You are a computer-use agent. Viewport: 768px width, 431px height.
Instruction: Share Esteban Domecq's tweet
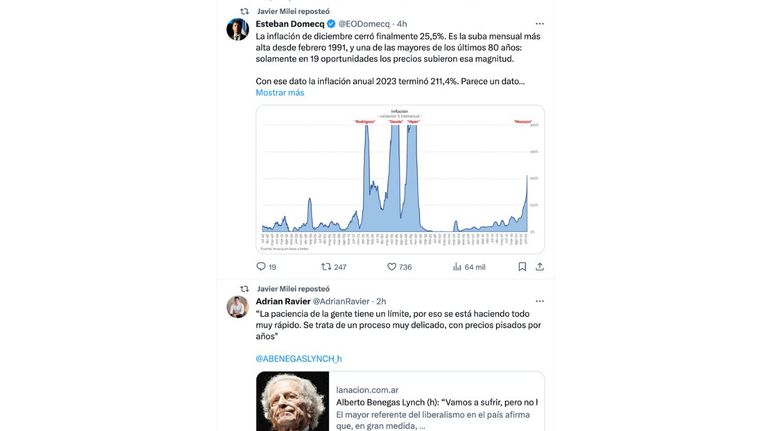point(539,266)
